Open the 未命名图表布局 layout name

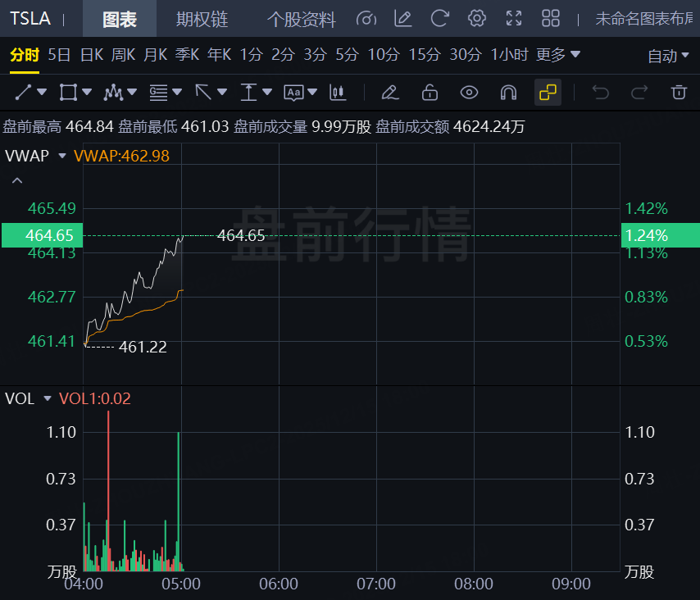point(643,19)
